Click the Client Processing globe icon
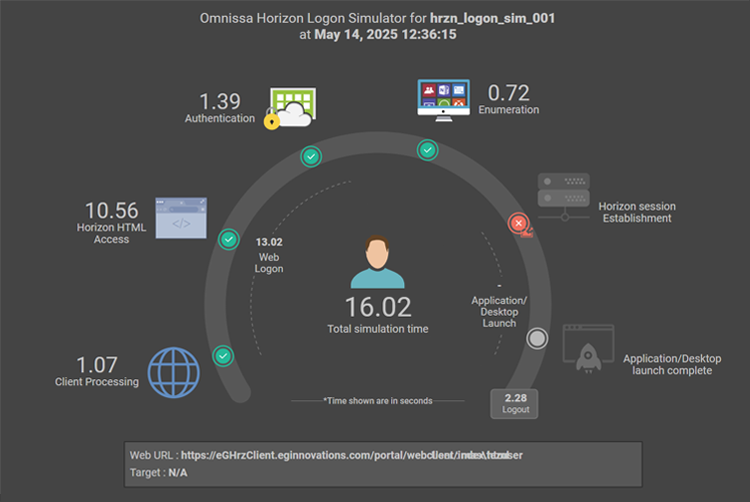 174,372
